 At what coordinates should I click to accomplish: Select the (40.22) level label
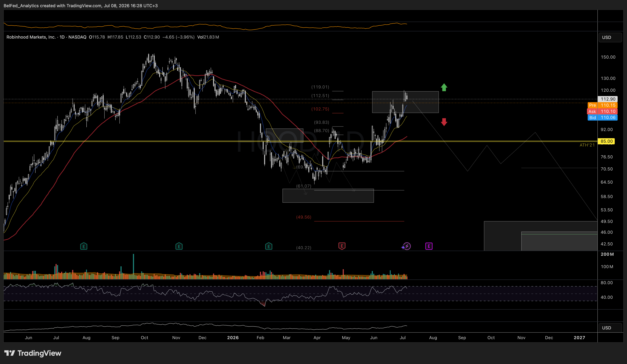(304, 248)
